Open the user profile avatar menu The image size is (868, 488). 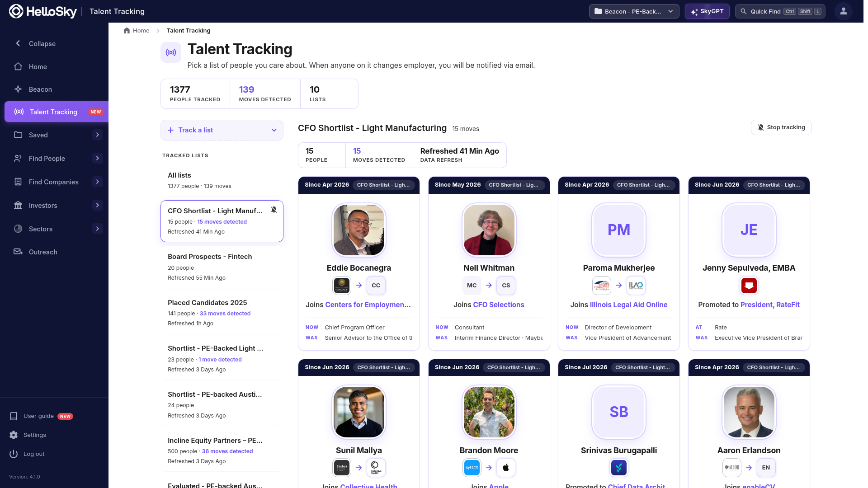click(843, 11)
